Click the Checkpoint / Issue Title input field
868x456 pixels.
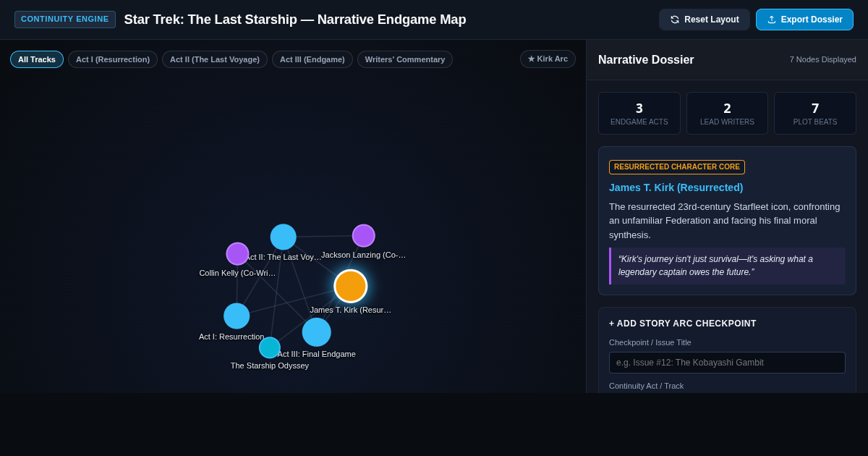coord(727,363)
